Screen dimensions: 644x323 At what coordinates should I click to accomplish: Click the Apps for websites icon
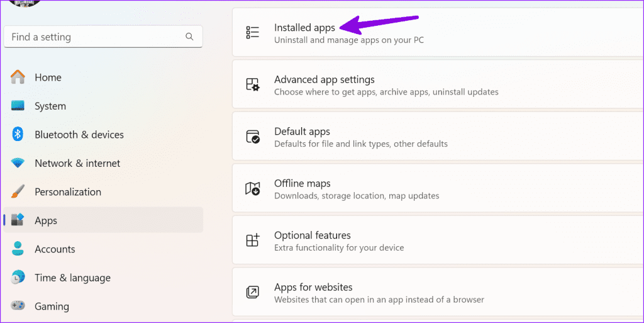point(253,292)
